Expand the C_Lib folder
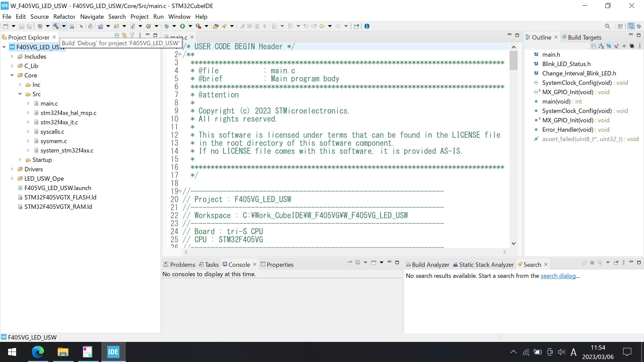The height and width of the screenshot is (362, 644). click(x=12, y=66)
